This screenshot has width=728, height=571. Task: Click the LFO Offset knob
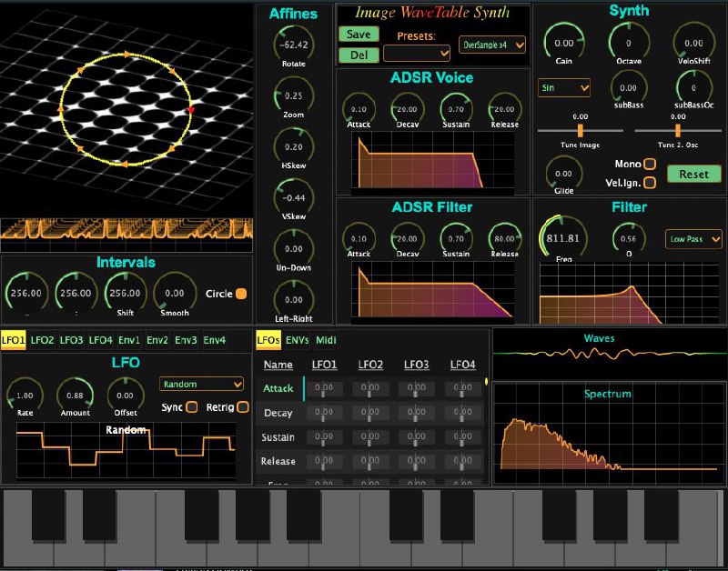pyautogui.click(x=126, y=396)
